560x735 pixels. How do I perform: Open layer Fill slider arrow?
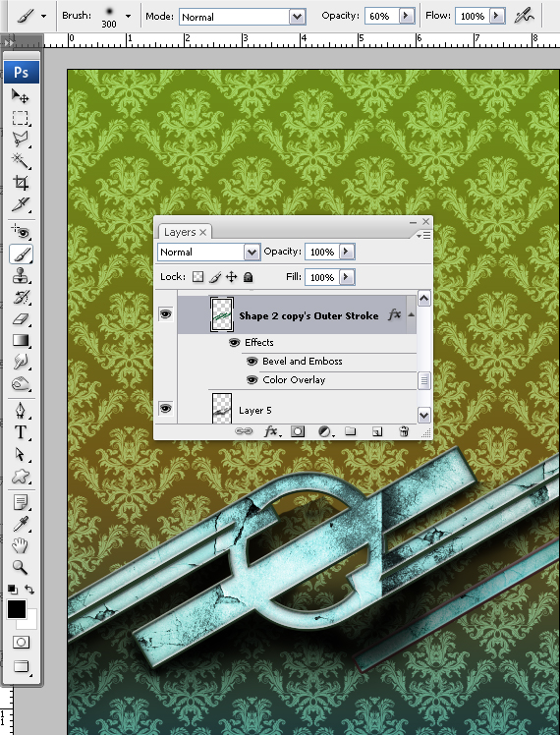coord(346,276)
